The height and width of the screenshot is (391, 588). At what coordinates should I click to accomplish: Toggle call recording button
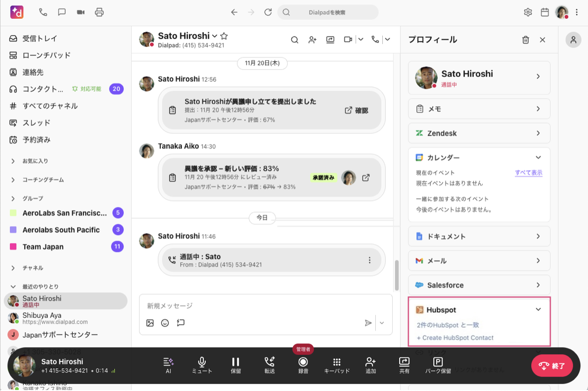(303, 365)
